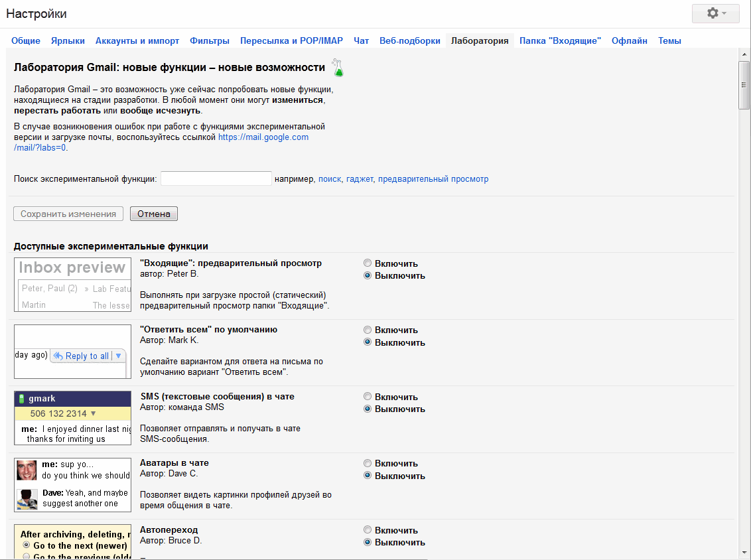Disable SMS in chat lab
This screenshot has height=560, width=751.
(x=368, y=409)
